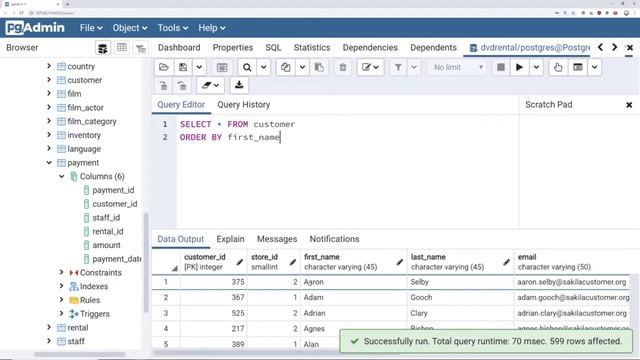Open the Tools menu
The image size is (640, 360).
click(173, 28)
